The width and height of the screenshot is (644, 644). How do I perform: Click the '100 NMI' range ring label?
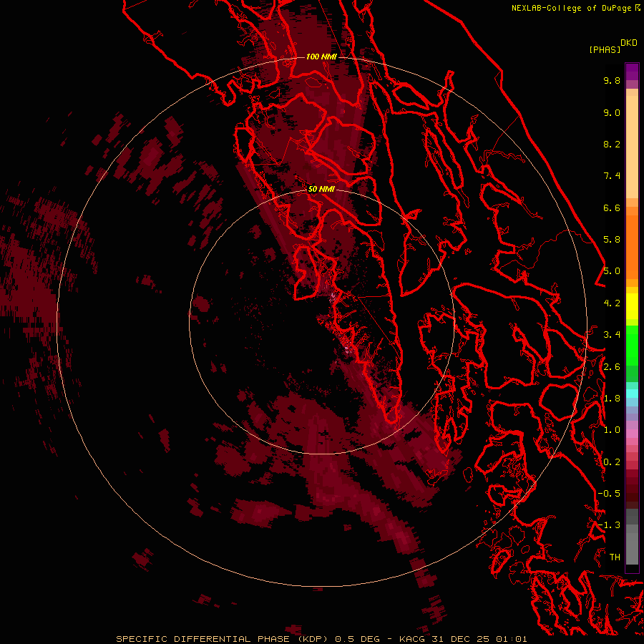click(321, 57)
